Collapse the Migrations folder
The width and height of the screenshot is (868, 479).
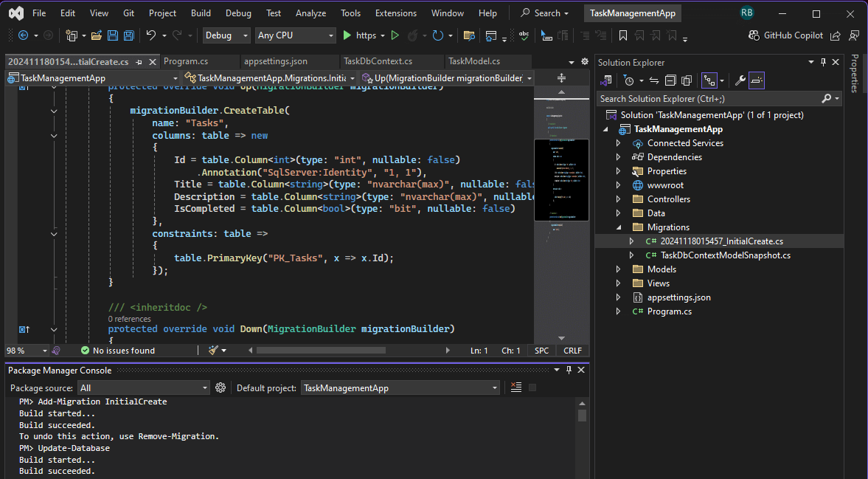(618, 227)
